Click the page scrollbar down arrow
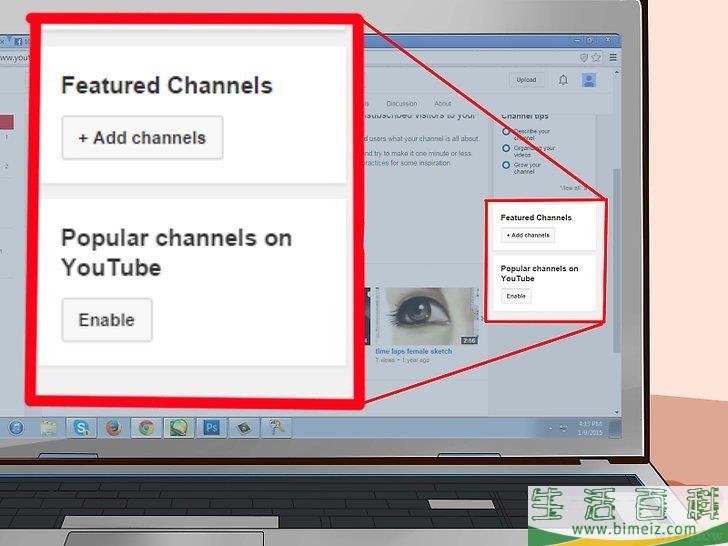This screenshot has width=728, height=546. [x=617, y=412]
